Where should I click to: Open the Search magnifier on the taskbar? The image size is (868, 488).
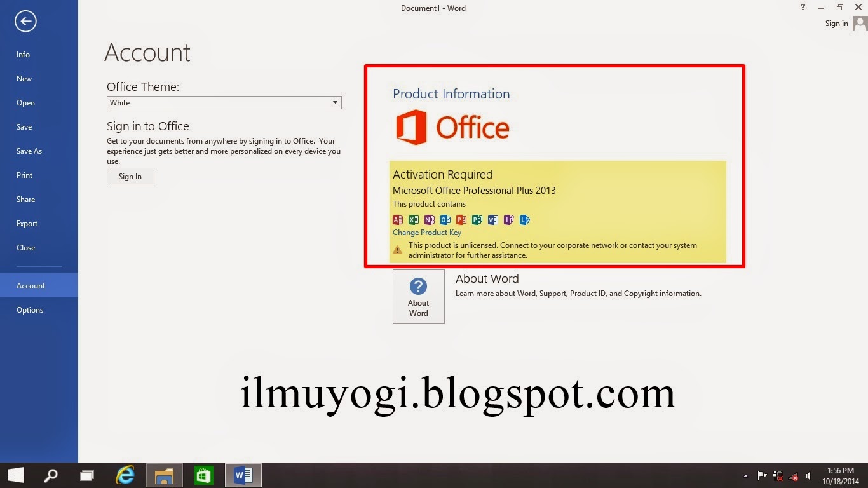[x=51, y=475]
